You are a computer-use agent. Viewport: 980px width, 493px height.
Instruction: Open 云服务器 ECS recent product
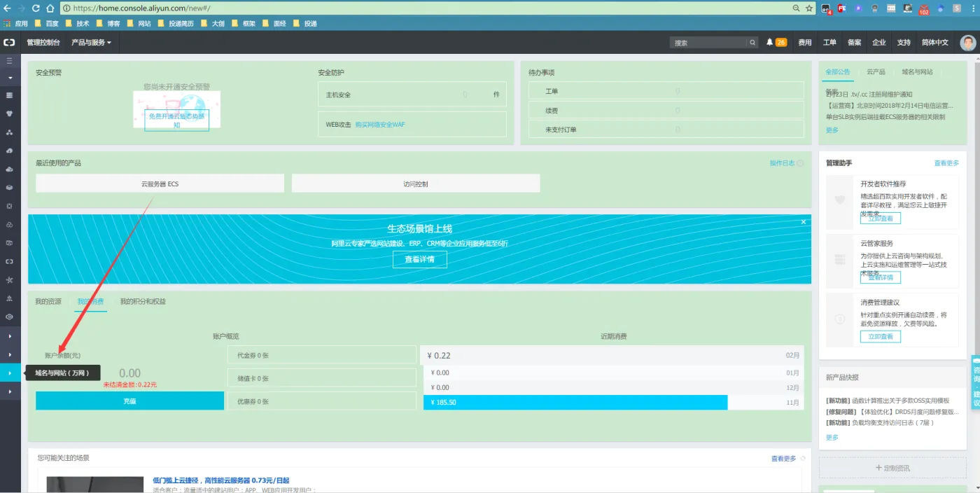point(160,183)
